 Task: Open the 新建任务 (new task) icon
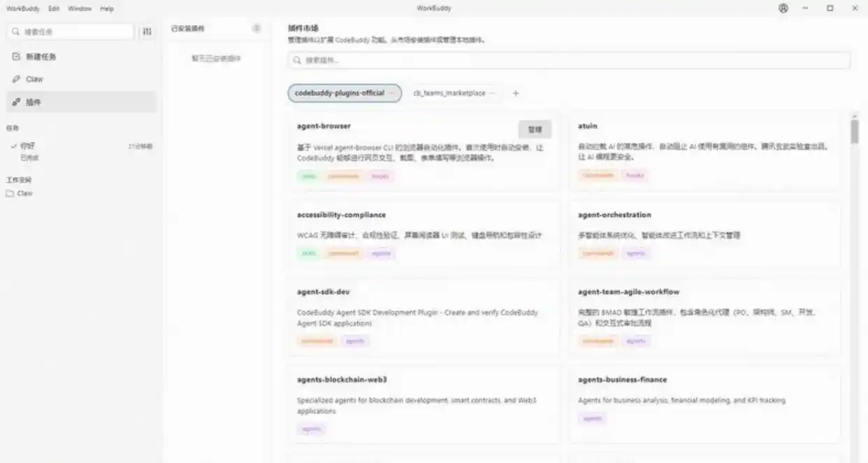15,57
